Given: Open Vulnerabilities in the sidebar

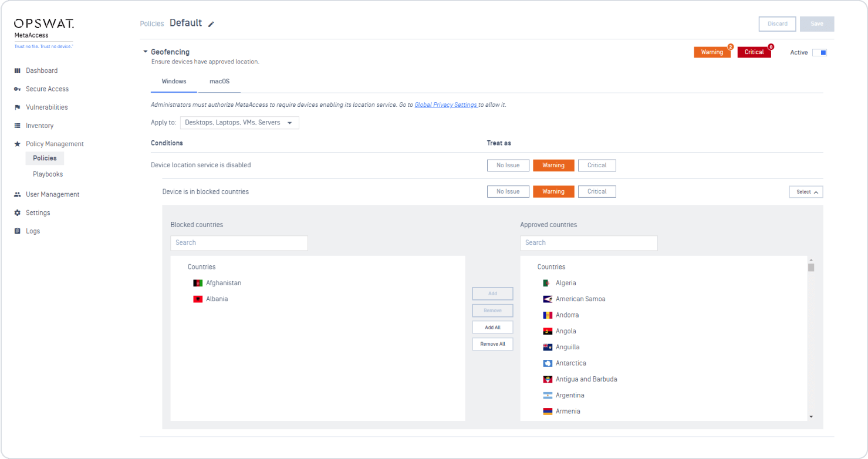Looking at the screenshot, I should [47, 107].
